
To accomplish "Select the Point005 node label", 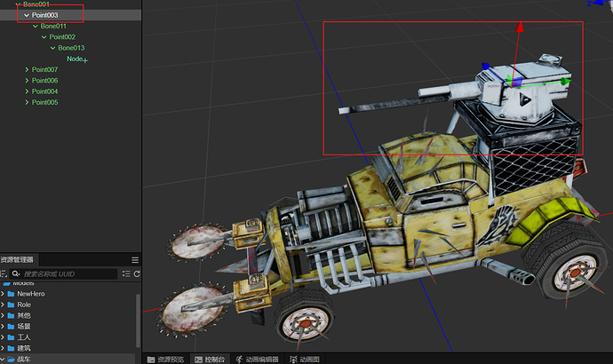I will [45, 102].
